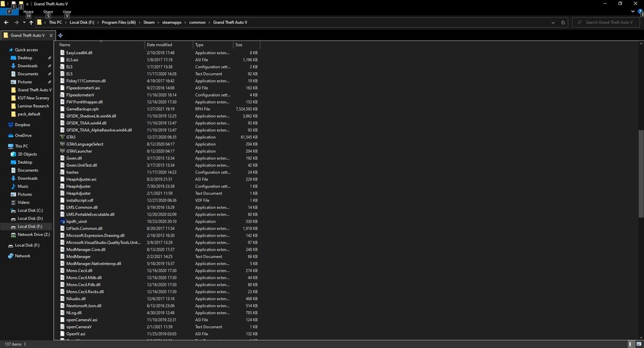The height and width of the screenshot is (348, 644).
Task: Open Videos folder under This PC
Action: click(23, 203)
